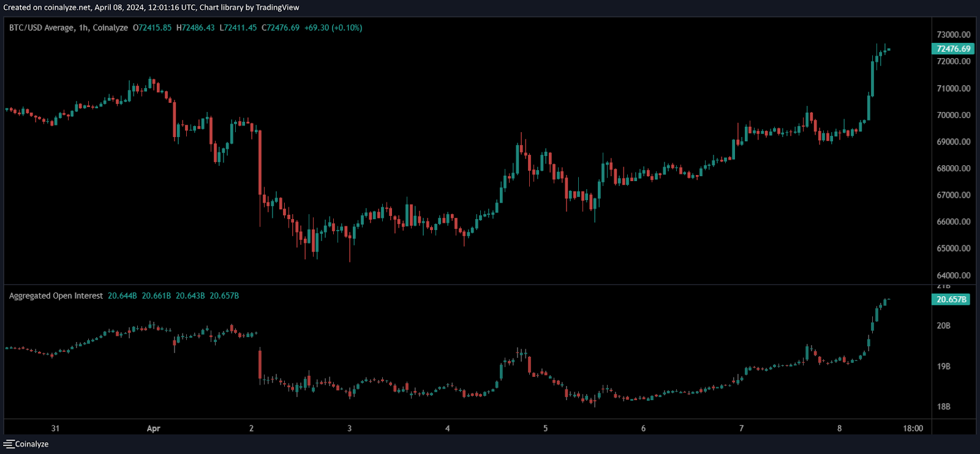Click the Coinalyze logo icon at bottom left
The height and width of the screenshot is (454, 980).
point(9,444)
